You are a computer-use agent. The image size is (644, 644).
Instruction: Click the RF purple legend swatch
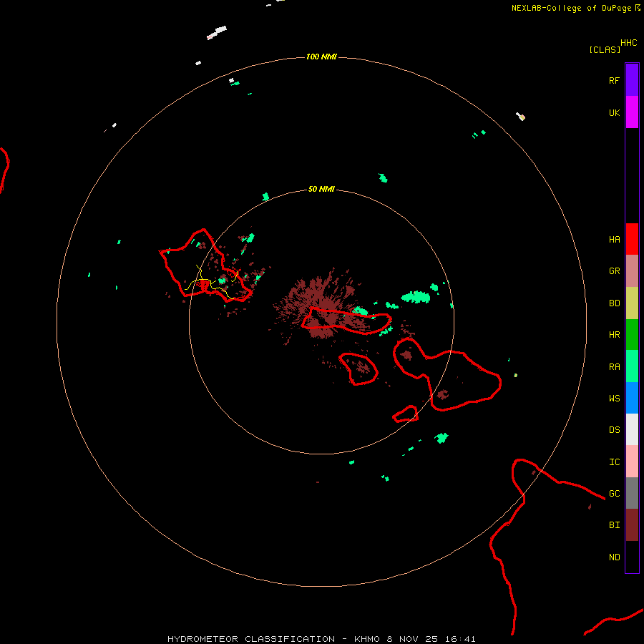tap(632, 80)
